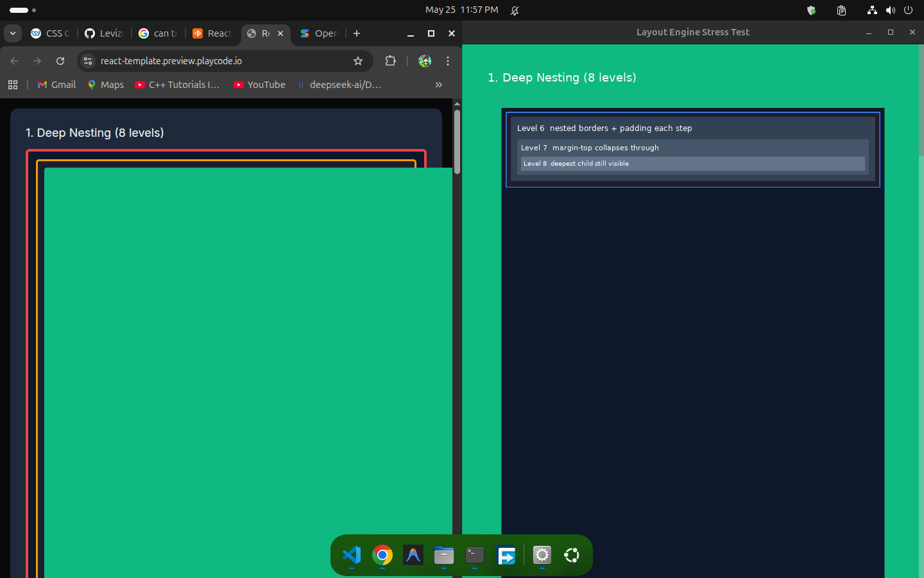Viewport: 924px width, 578px height.
Task: Open the Chrome extensions menu
Action: 390,61
